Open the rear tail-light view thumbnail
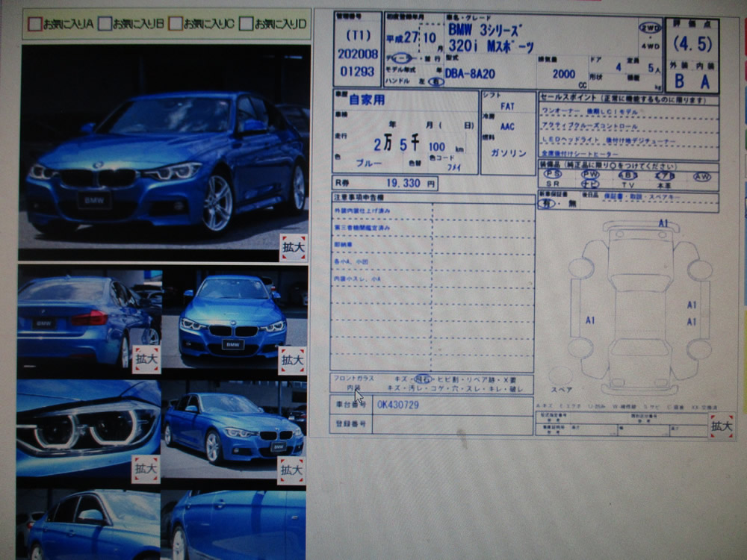 click(x=89, y=321)
